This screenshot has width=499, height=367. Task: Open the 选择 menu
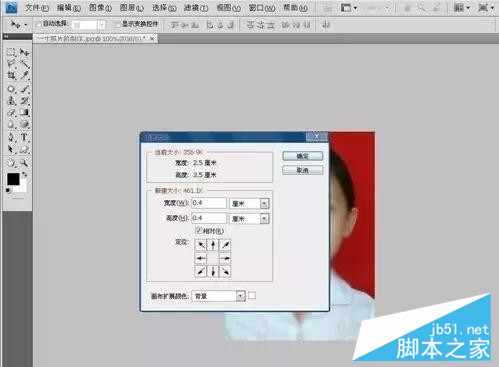tap(164, 8)
